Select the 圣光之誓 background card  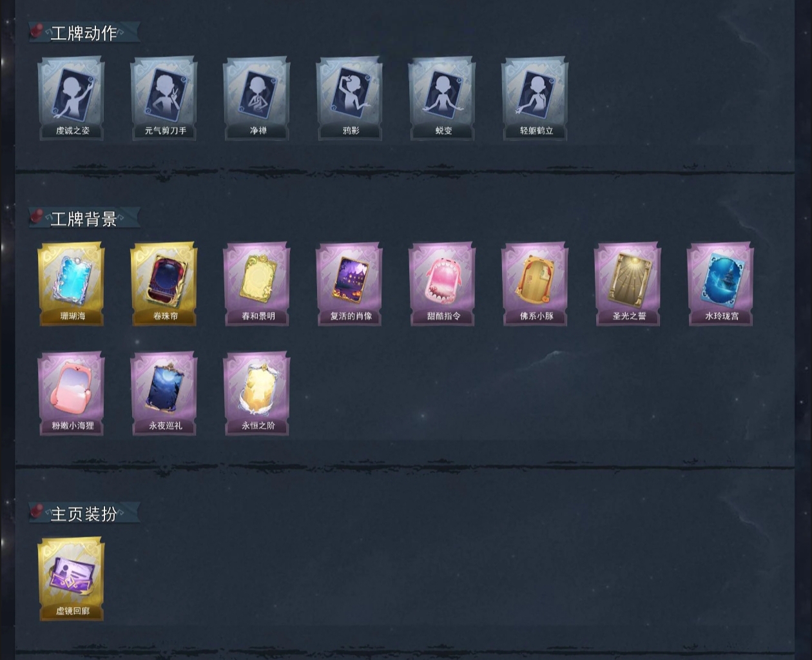(628, 284)
